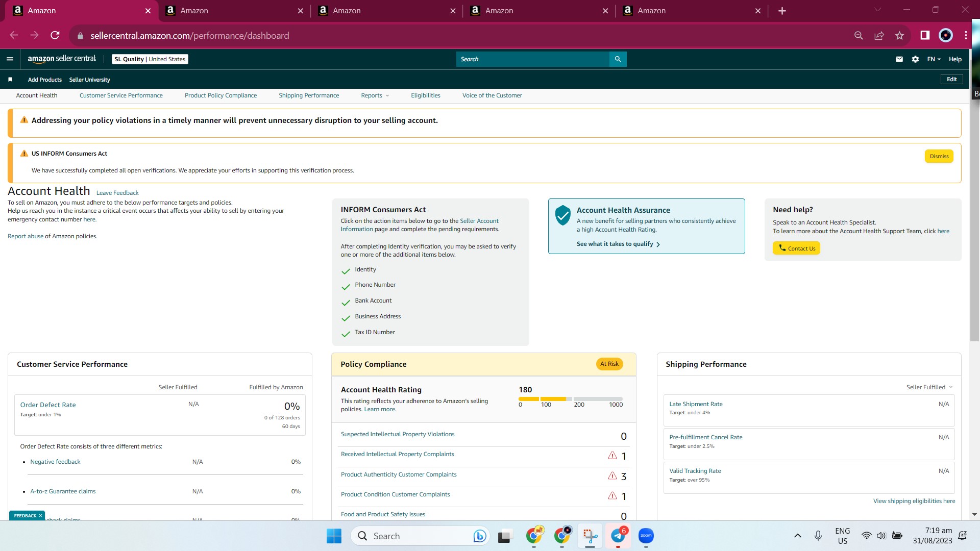Click warning icon beside Received Intellectual Property Complaints

[612, 455]
